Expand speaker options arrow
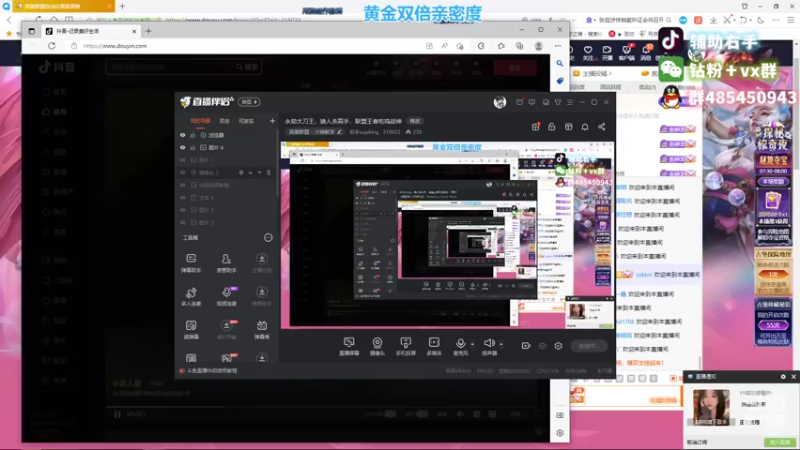 click(501, 344)
